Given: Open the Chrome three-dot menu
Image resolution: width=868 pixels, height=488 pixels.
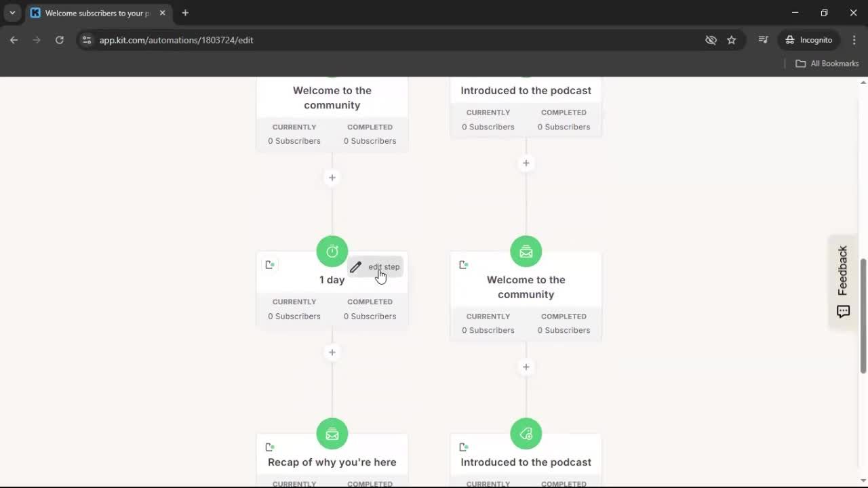Looking at the screenshot, I should tap(854, 40).
